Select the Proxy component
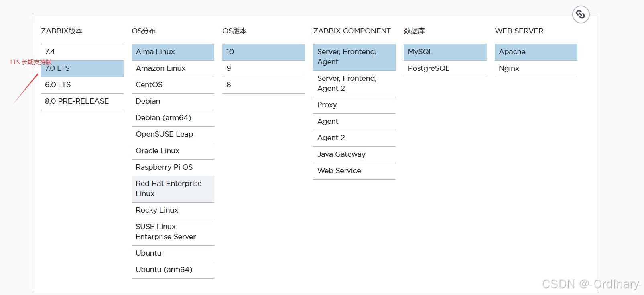 pyautogui.click(x=354, y=105)
